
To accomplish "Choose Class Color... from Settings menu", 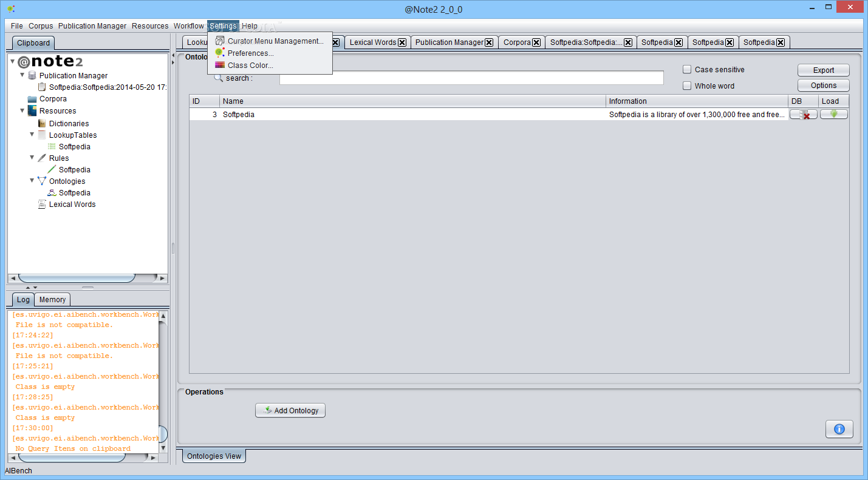I will (270, 65).
